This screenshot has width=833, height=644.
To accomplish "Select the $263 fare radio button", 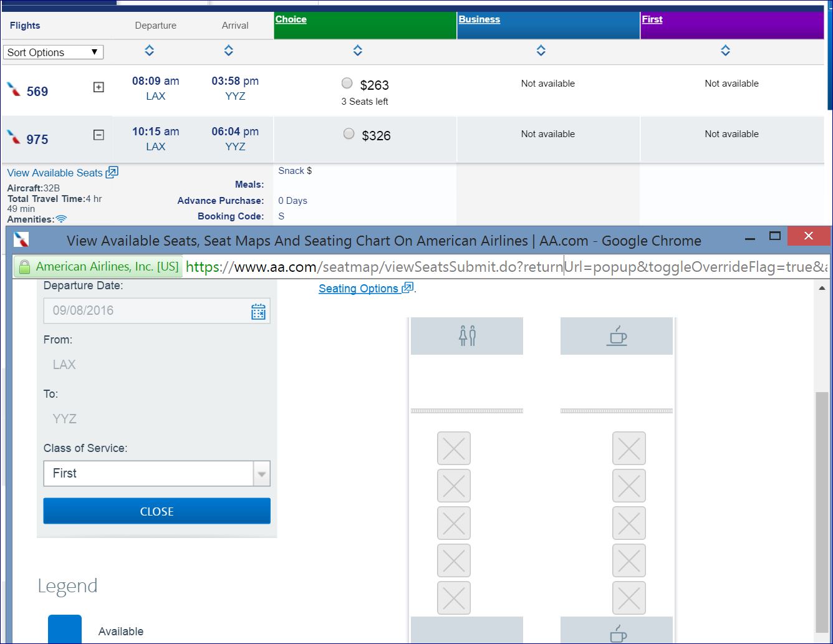I will point(347,83).
